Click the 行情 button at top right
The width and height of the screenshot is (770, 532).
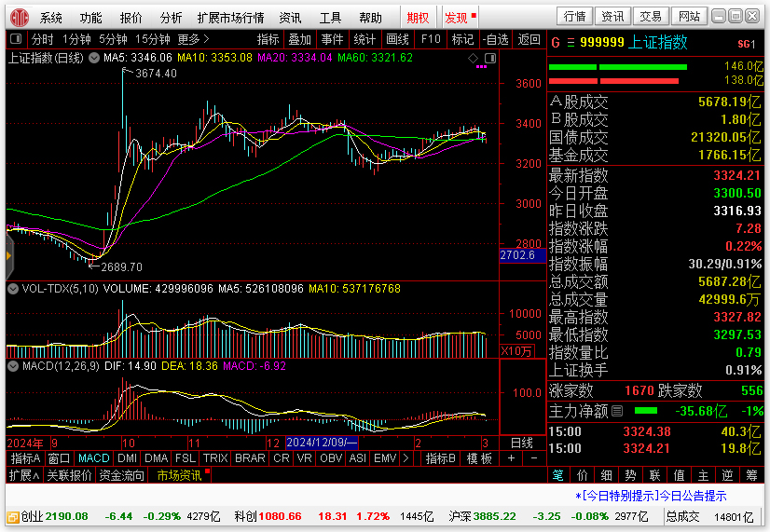click(574, 17)
